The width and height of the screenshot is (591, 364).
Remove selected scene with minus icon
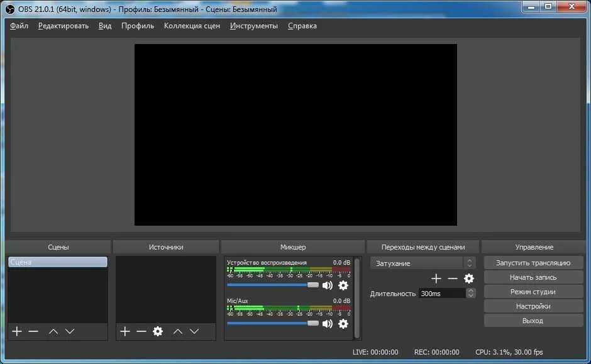[x=33, y=331]
